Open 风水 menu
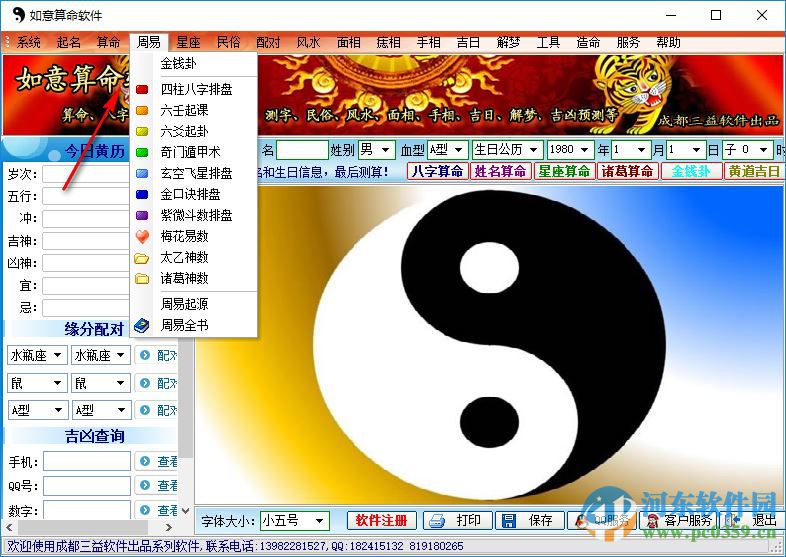 308,42
